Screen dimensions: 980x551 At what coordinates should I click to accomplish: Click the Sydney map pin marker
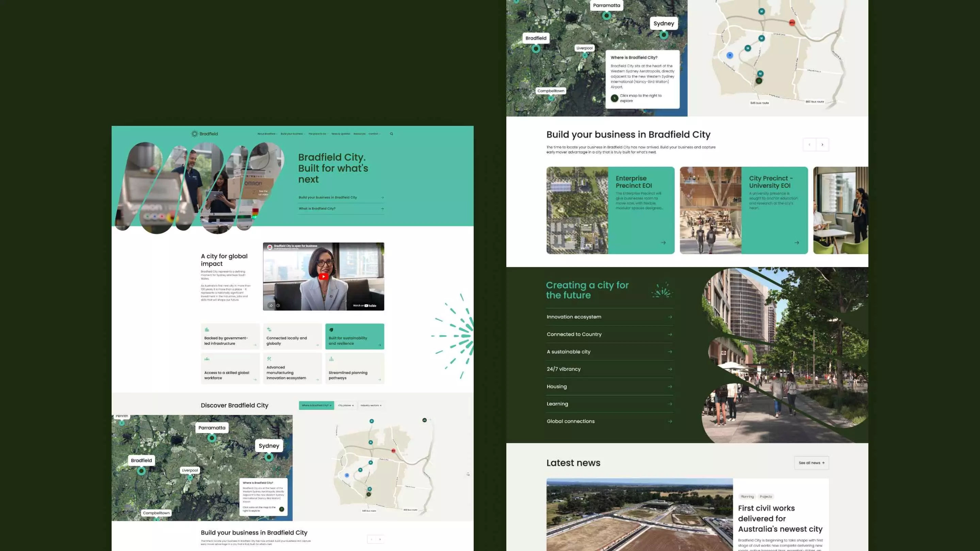pyautogui.click(x=664, y=35)
